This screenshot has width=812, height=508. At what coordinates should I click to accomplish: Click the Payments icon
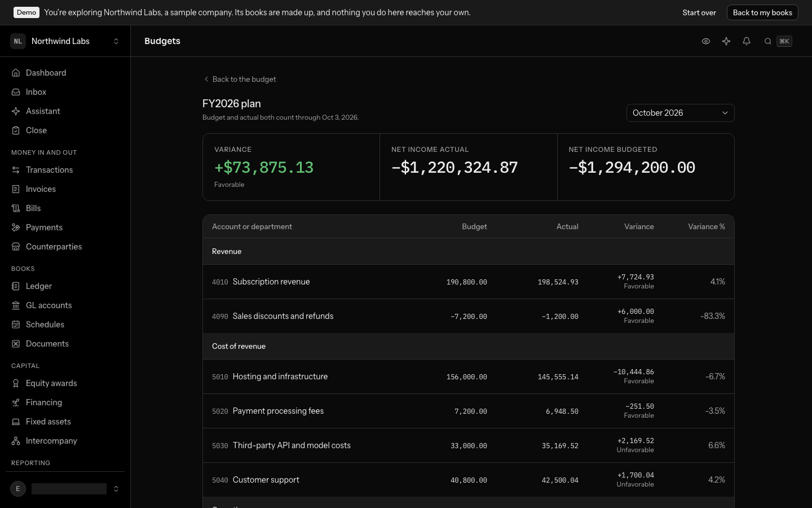[16, 227]
